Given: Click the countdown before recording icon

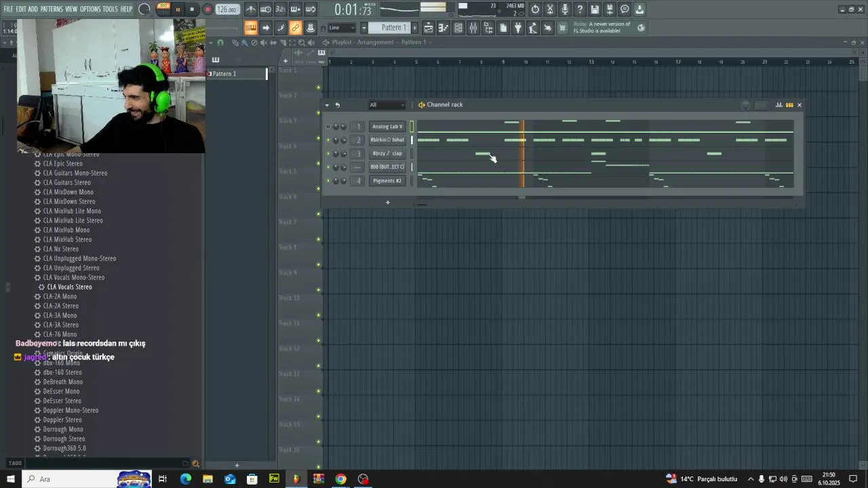Looking at the screenshot, I should [280, 9].
